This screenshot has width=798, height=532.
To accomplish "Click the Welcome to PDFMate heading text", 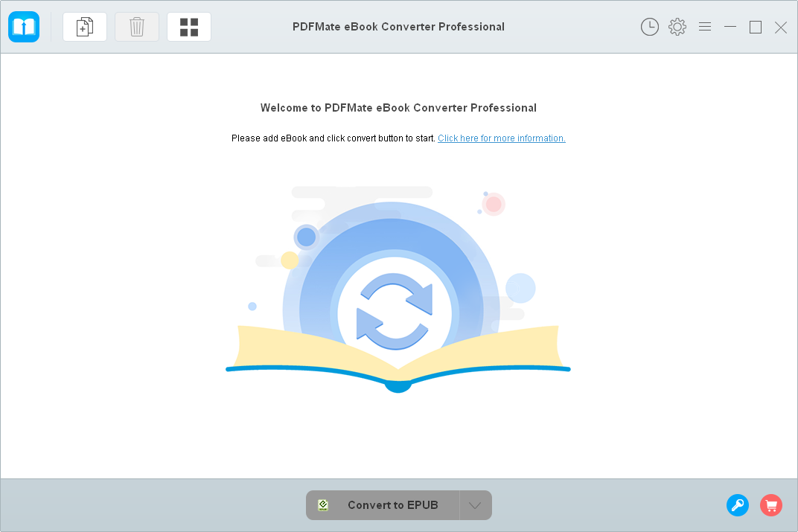I will 398,108.
